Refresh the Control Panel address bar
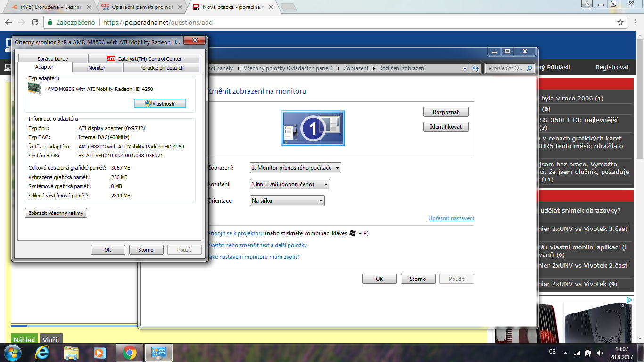Viewport: 644px width, 362px height. click(476, 68)
